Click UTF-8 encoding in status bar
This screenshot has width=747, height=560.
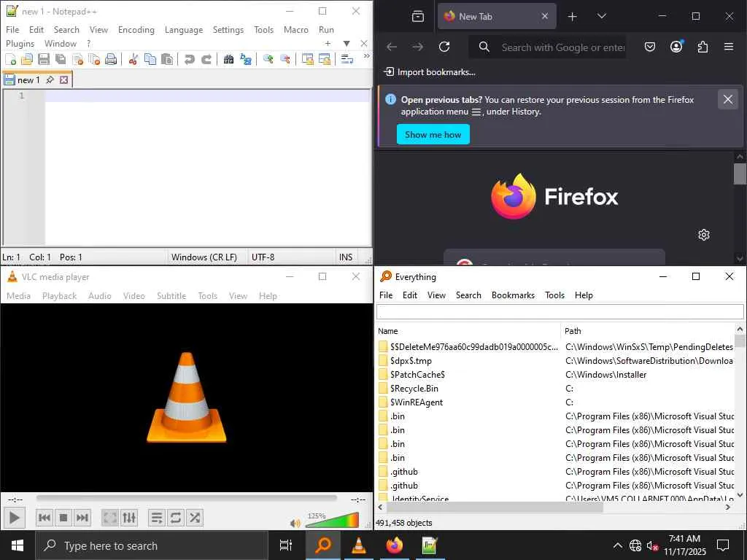tap(263, 257)
